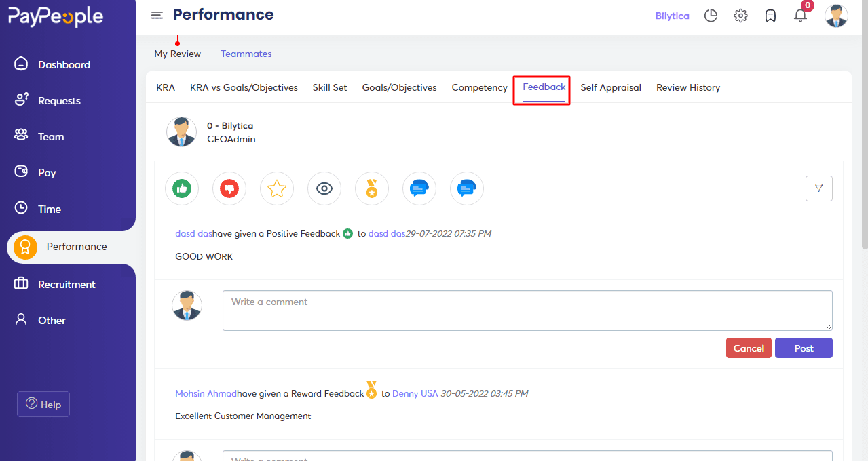Open dasd das who gave Positive Feedback
This screenshot has width=868, height=461.
point(194,234)
